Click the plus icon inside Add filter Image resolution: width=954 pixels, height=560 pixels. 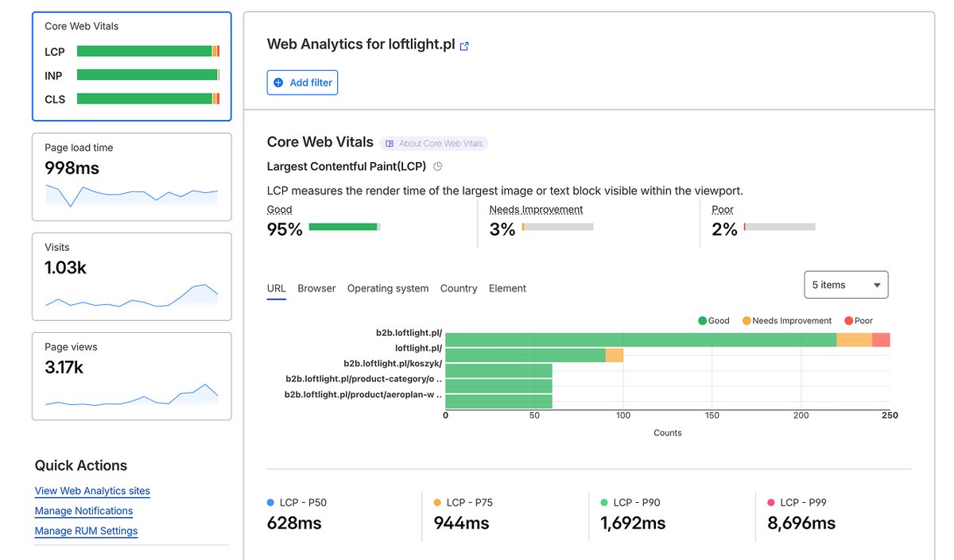[278, 82]
